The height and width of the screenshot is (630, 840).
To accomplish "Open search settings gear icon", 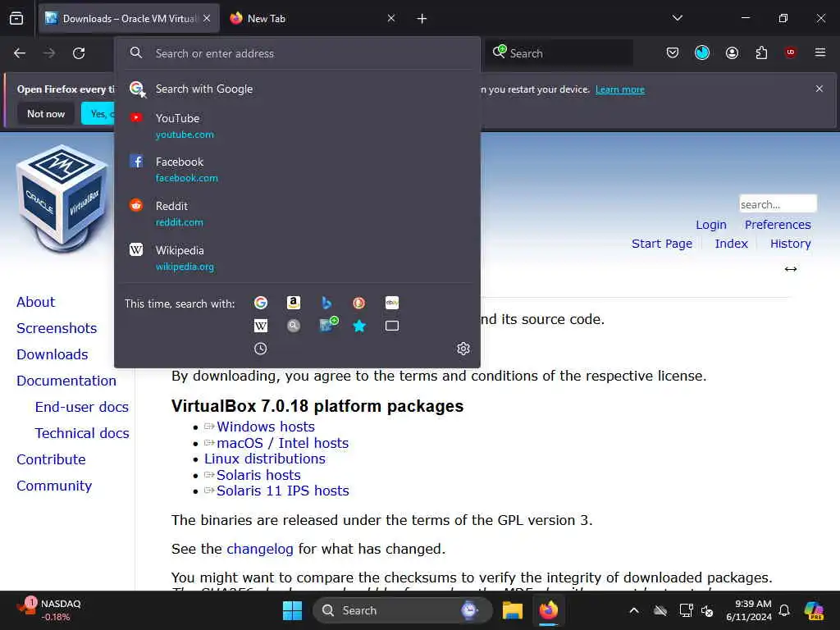I will [463, 349].
